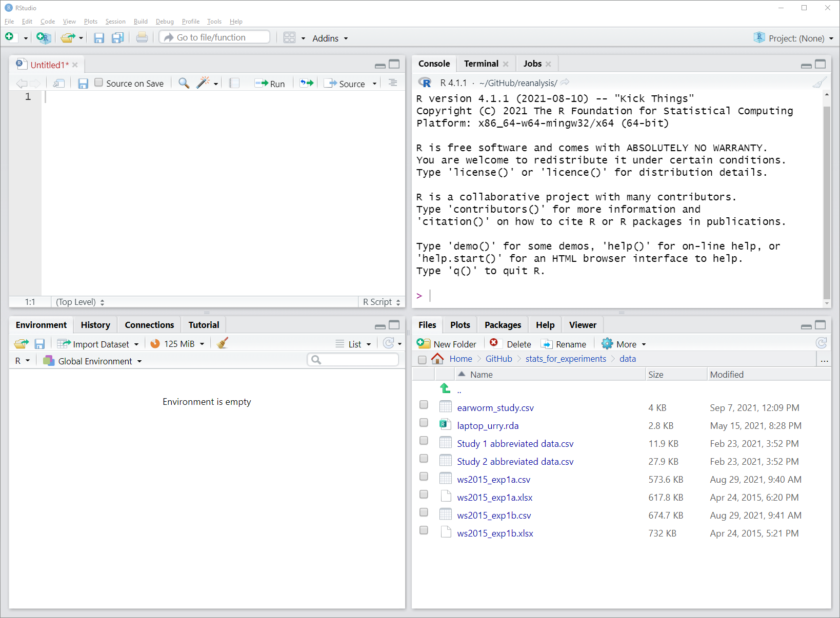Open the stats_for_experiments breadcrumb link
The height and width of the screenshot is (618, 840).
(x=566, y=359)
